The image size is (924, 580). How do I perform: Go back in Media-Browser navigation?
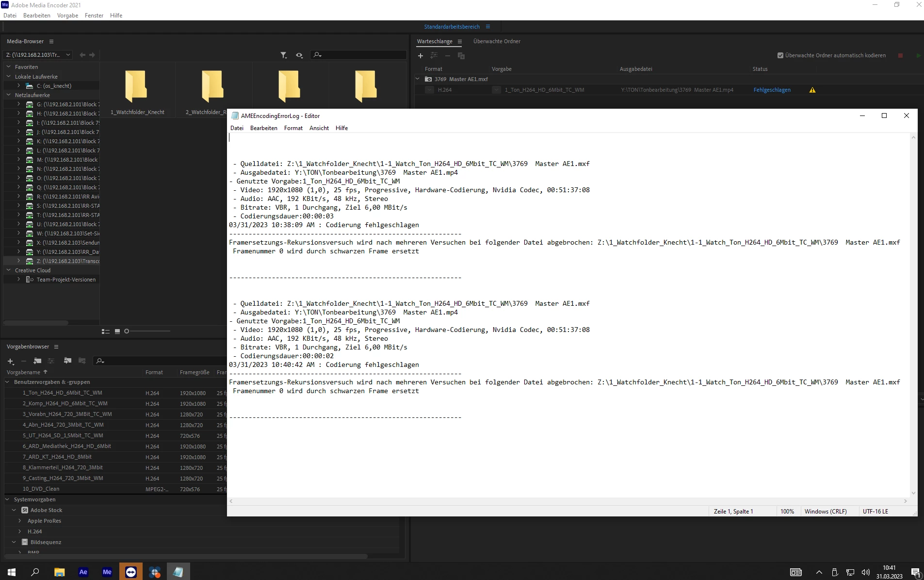[82, 55]
